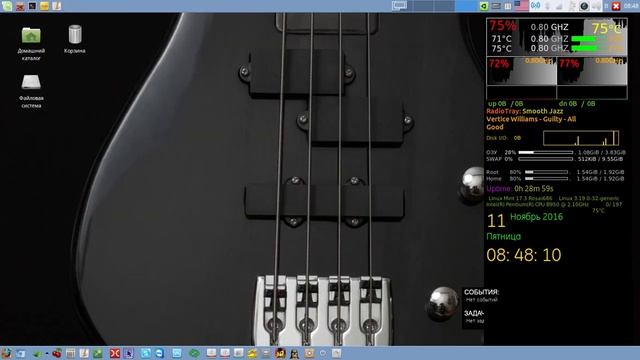The height and width of the screenshot is (360, 640).
Task: Click the yellow cheese-like launcher icon
Action: tap(252, 353)
